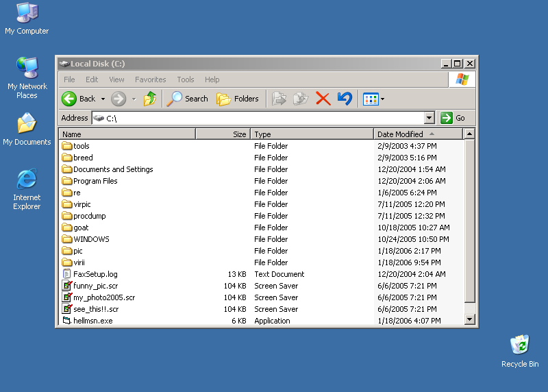
Task: Click the Copy To toolbar icon
Action: coord(301,99)
